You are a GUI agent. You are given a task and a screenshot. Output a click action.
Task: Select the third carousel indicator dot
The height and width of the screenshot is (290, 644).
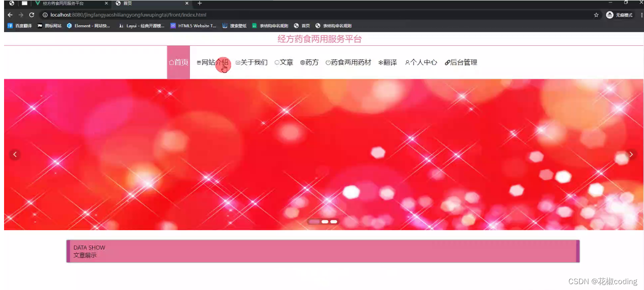pos(333,222)
